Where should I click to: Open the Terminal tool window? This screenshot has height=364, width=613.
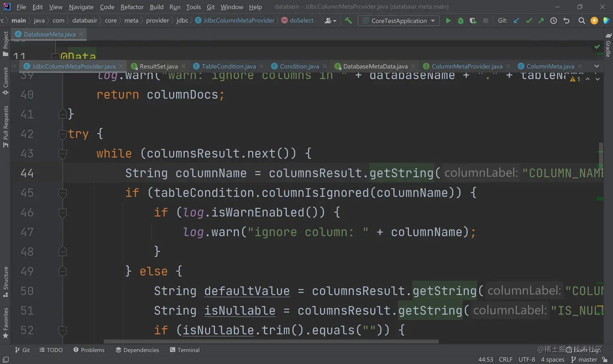pos(185,350)
